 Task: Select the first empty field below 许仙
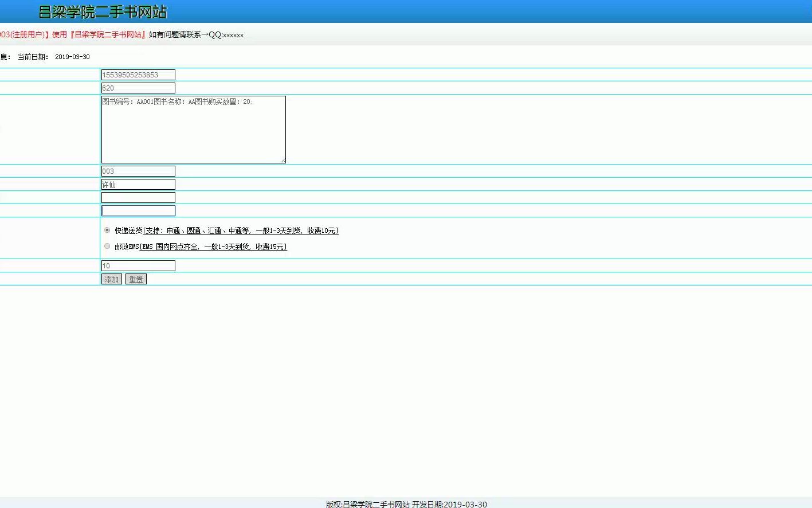(138, 197)
